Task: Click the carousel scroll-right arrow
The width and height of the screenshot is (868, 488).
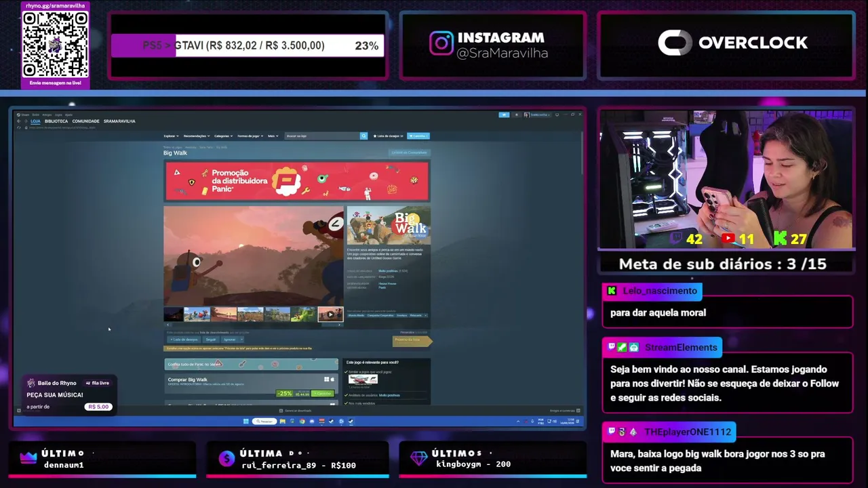Action: (x=340, y=325)
